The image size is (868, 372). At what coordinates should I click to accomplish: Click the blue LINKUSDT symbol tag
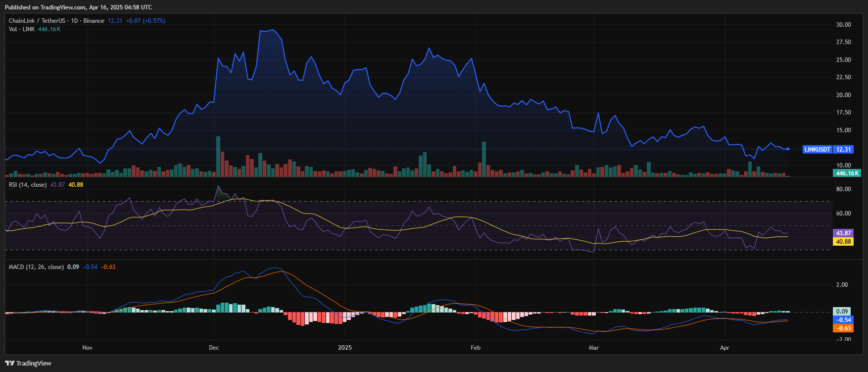pos(817,149)
